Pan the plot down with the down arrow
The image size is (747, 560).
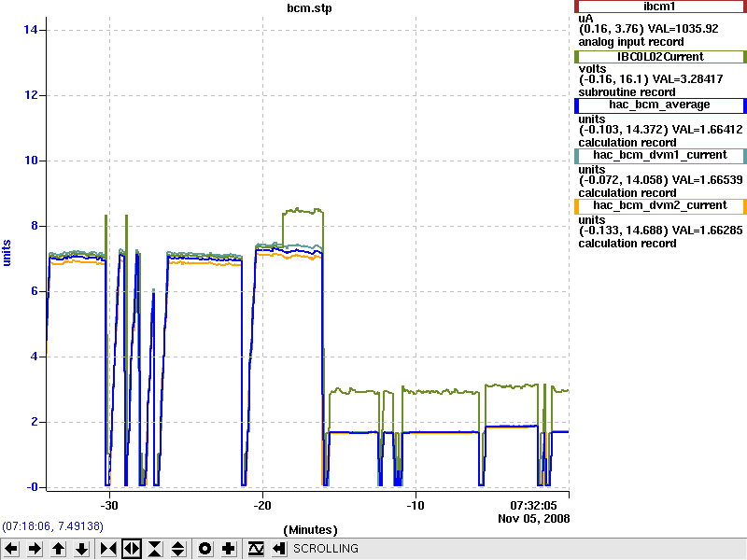pos(82,549)
